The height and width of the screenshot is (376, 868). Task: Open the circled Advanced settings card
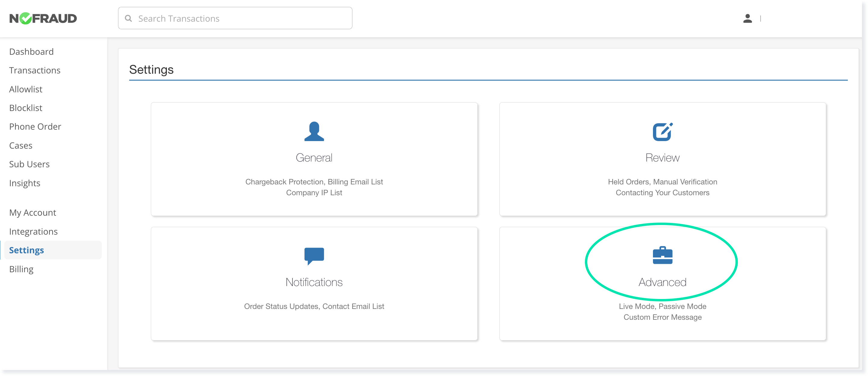click(662, 282)
